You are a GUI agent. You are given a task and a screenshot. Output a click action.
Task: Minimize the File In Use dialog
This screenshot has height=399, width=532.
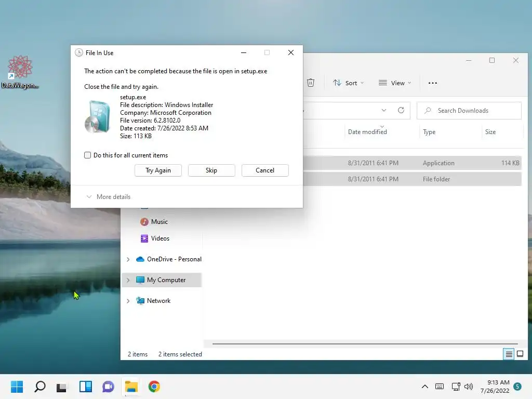pos(244,52)
